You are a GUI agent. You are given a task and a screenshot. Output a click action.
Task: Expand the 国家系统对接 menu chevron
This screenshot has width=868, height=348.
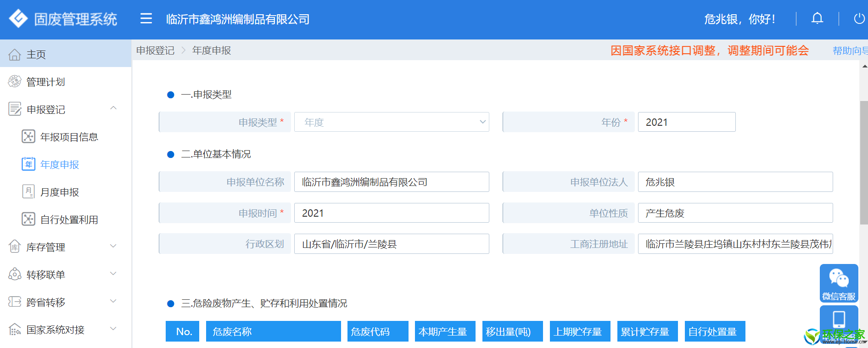[x=113, y=329]
